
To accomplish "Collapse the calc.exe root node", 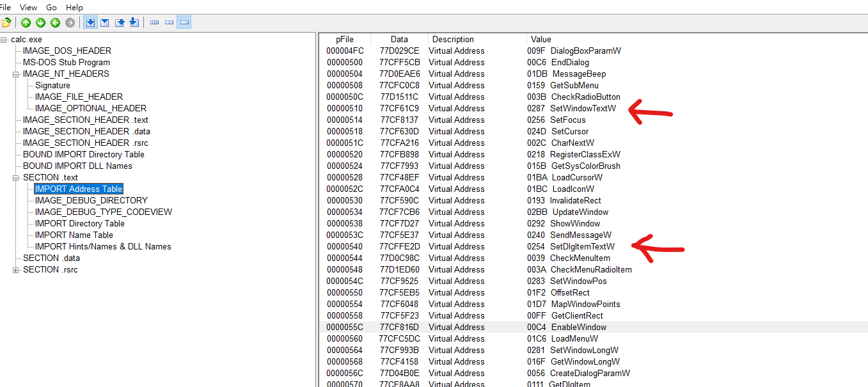I will 4,40.
